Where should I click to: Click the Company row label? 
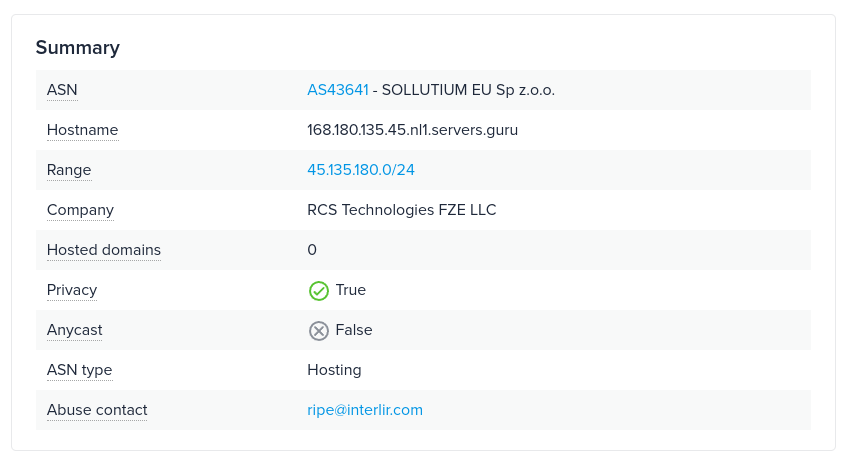pos(80,210)
